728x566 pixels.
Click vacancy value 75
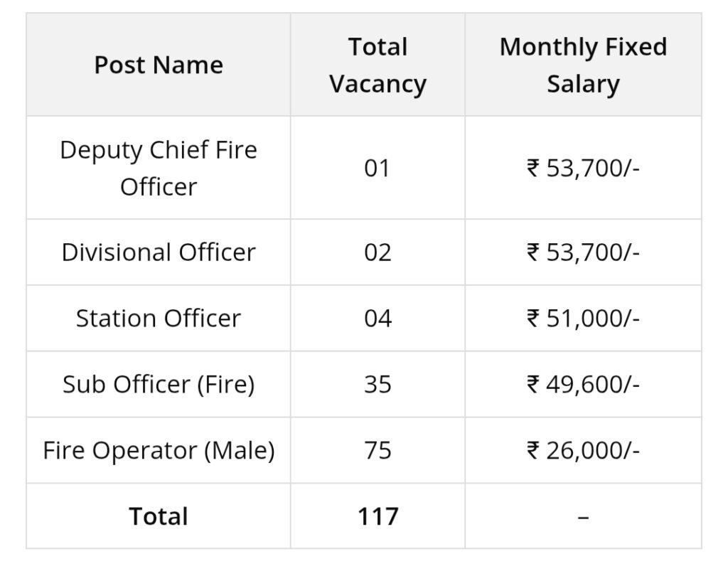378,450
